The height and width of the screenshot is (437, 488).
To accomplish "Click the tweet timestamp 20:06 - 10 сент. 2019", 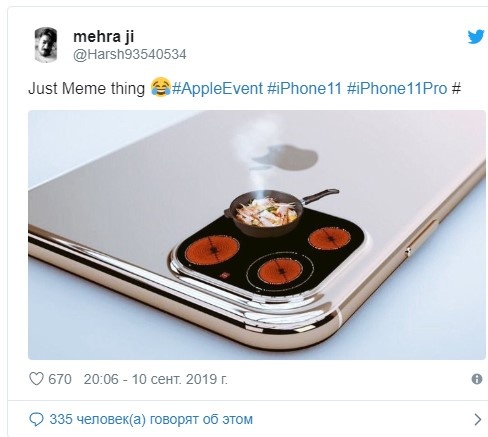I will (155, 379).
